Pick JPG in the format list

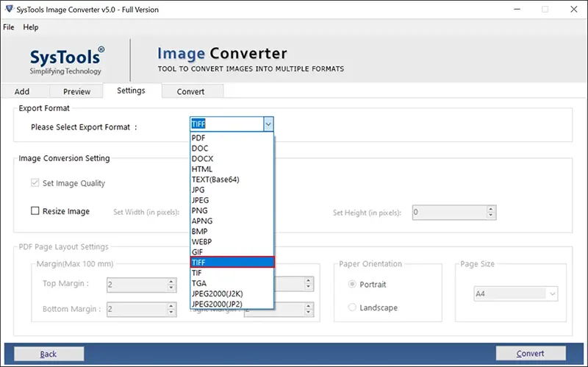232,190
